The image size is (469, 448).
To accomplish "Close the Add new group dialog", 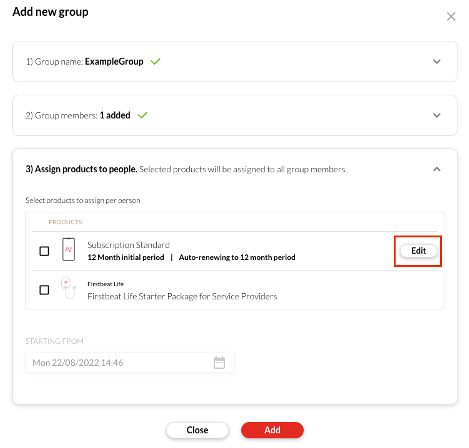I will pyautogui.click(x=451, y=16).
